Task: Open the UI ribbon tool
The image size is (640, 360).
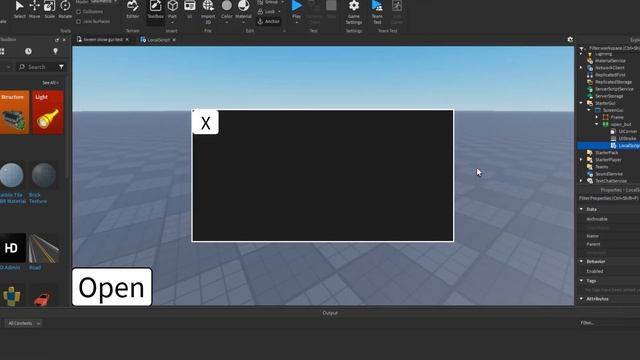Action: tap(190, 9)
